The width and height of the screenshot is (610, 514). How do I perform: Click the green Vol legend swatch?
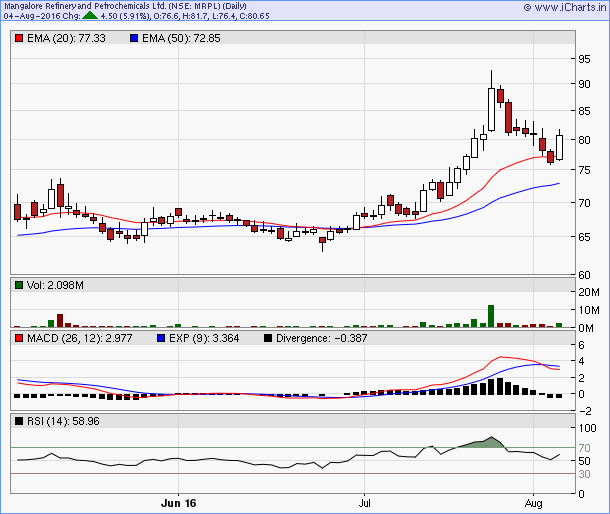(19, 285)
